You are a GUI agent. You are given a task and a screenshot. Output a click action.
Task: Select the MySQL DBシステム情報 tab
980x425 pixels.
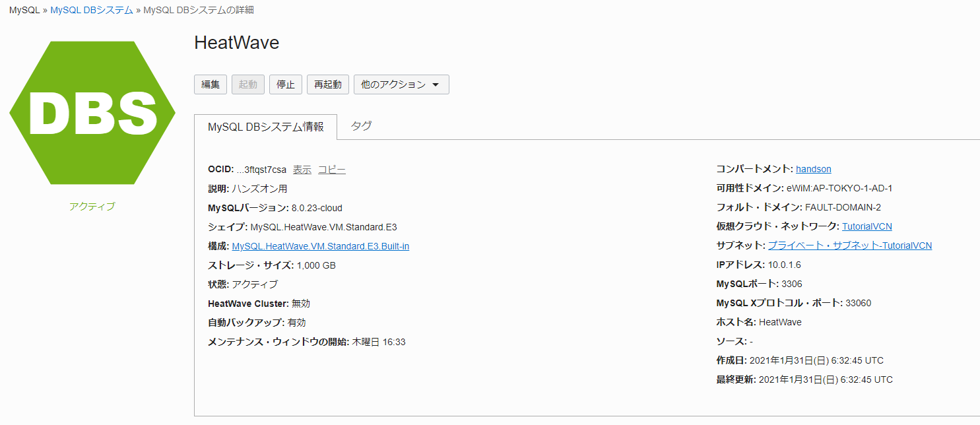pos(265,125)
